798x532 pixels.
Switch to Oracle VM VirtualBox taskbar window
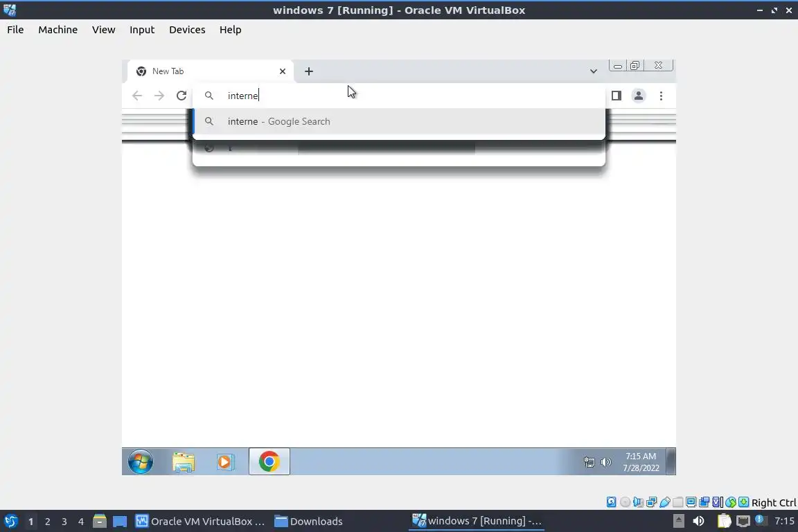click(x=200, y=522)
